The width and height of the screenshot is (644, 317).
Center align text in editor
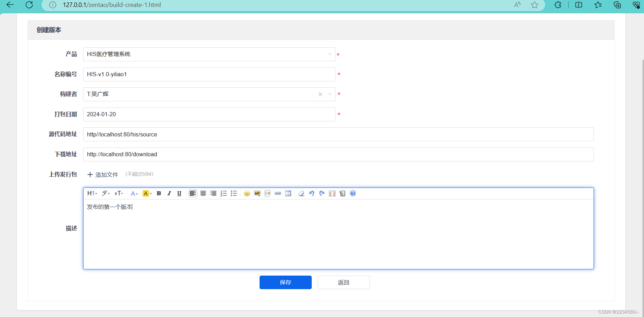pyautogui.click(x=203, y=193)
